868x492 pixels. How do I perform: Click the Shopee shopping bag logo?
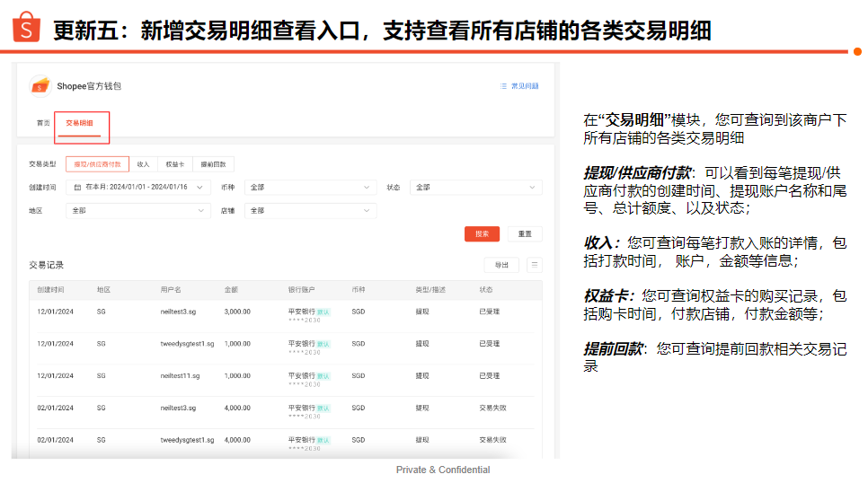coord(26,27)
